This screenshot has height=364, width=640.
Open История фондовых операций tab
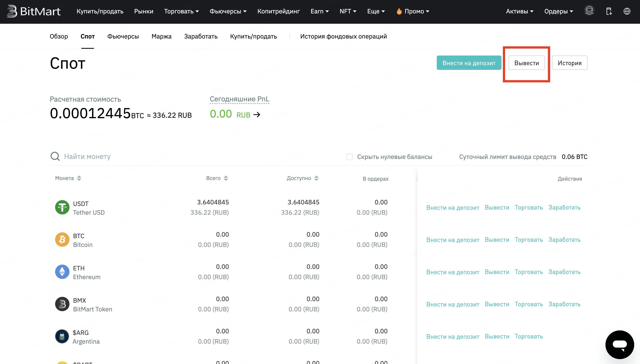[344, 36]
